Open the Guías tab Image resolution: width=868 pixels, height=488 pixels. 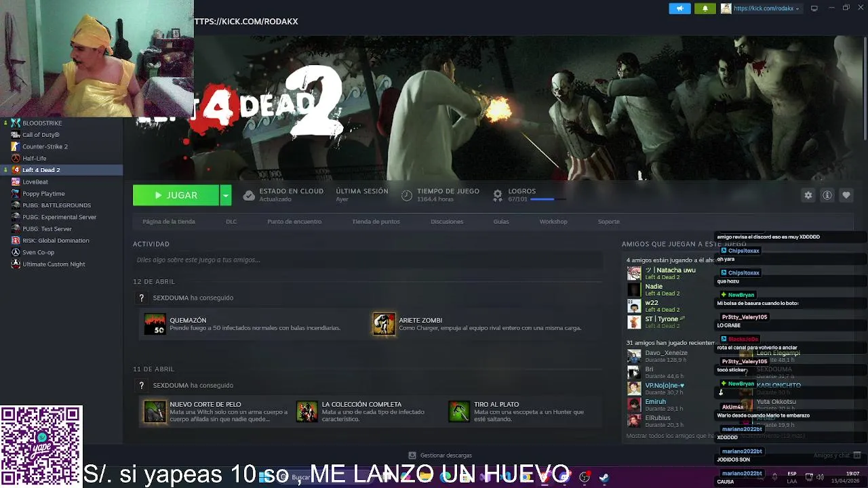[x=501, y=222]
